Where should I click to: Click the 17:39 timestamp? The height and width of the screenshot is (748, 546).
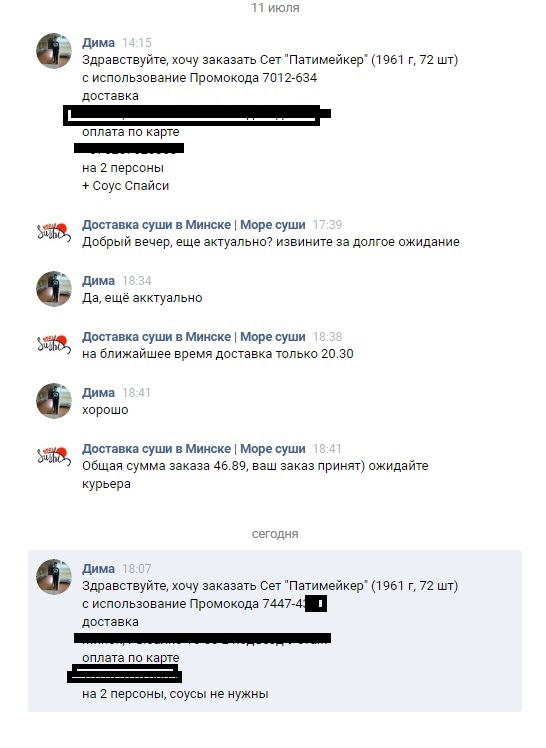pyautogui.click(x=327, y=225)
